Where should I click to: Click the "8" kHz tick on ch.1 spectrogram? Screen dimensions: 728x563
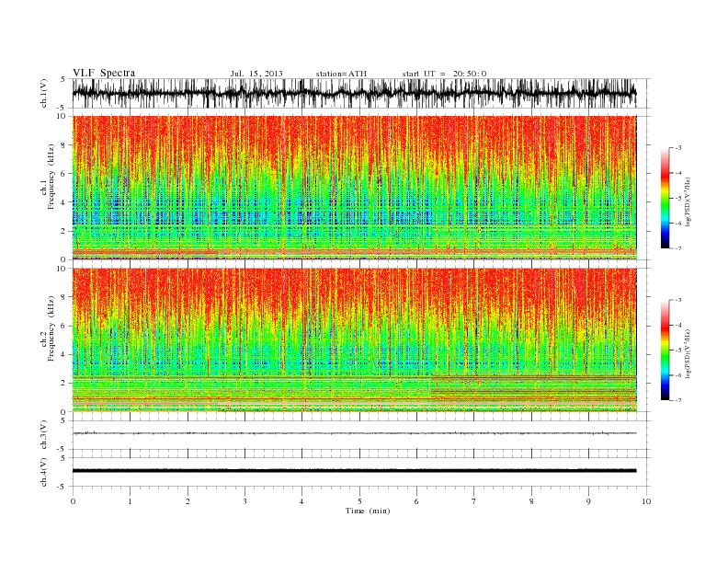pyautogui.click(x=64, y=145)
